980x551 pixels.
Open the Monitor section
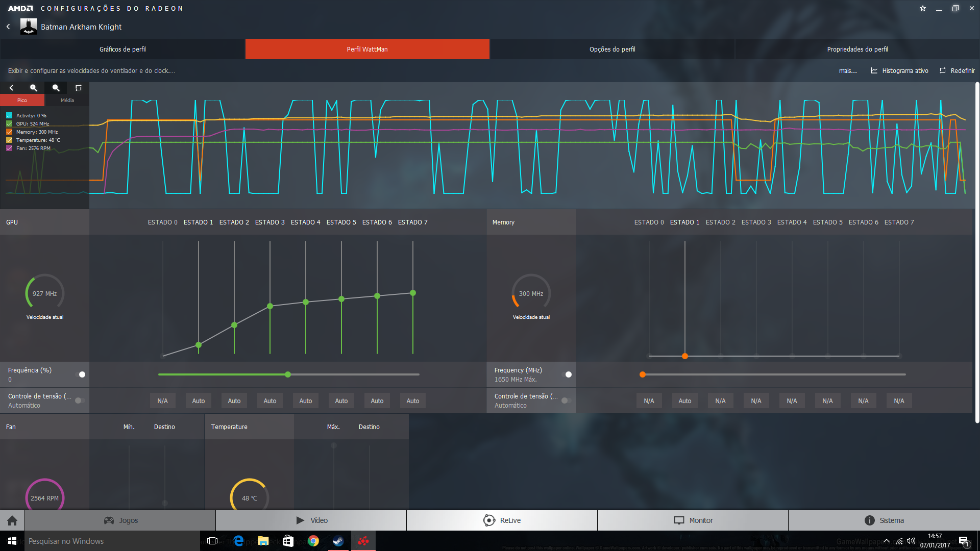(693, 520)
